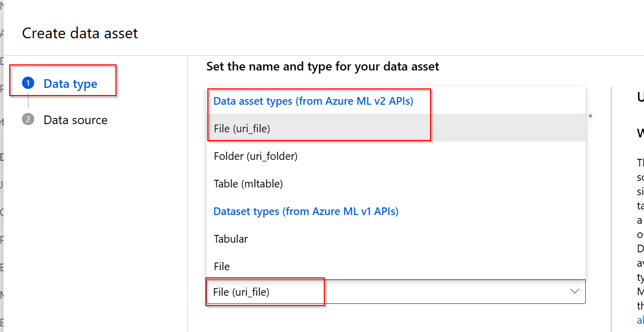Pick File under v1 dataset types
This screenshot has height=332, width=644.
[396, 266]
